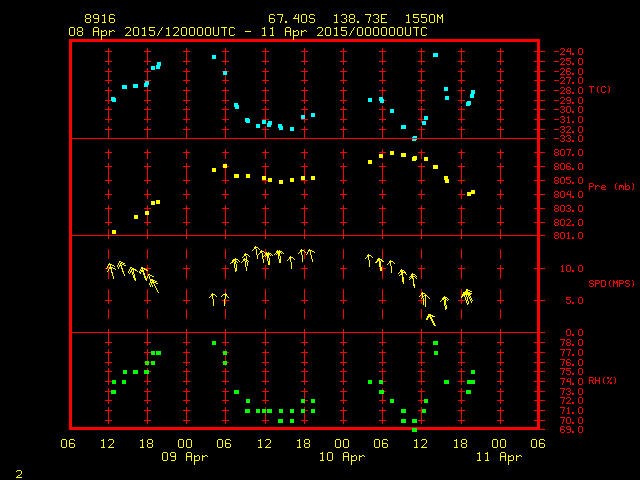Click the 69.0 humidity axis value

point(571,429)
